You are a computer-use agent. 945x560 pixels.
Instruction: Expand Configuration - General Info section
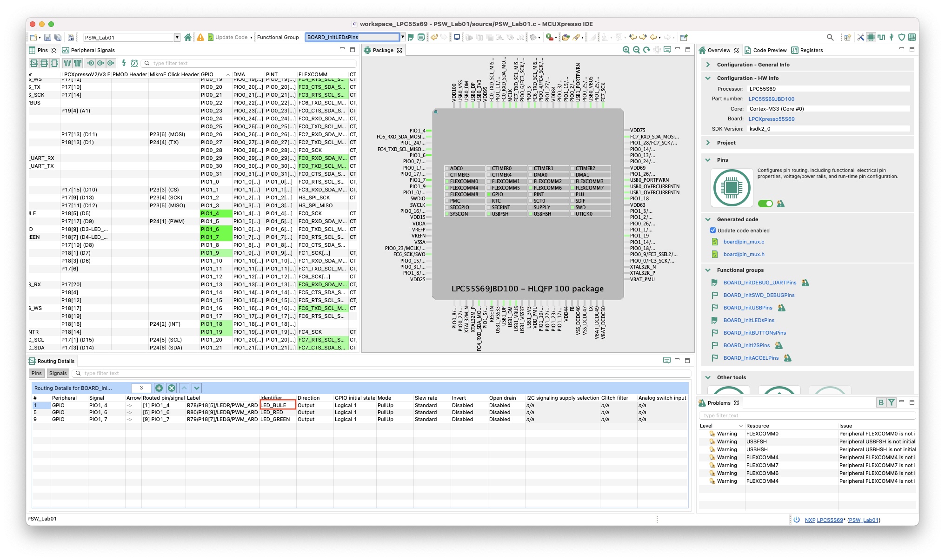click(708, 65)
